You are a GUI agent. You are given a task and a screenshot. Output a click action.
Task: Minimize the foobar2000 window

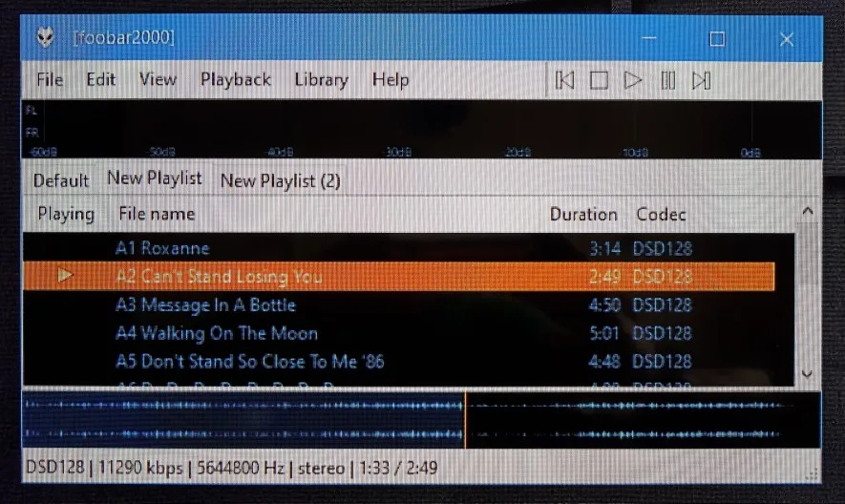point(649,38)
